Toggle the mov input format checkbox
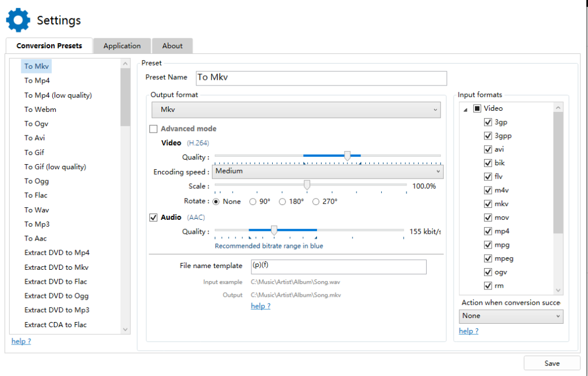The width and height of the screenshot is (588, 376). pyautogui.click(x=488, y=218)
